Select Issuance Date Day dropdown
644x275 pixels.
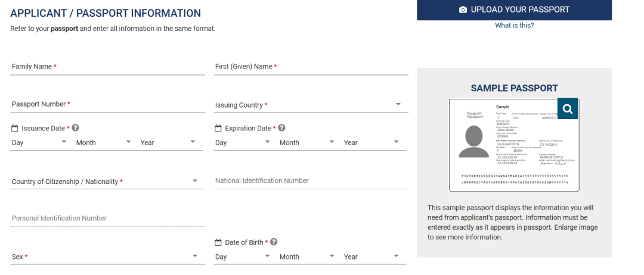39,143
